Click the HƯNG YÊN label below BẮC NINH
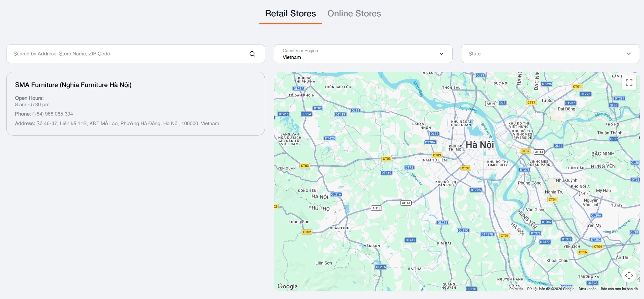This screenshot has width=644, height=299. tap(603, 166)
